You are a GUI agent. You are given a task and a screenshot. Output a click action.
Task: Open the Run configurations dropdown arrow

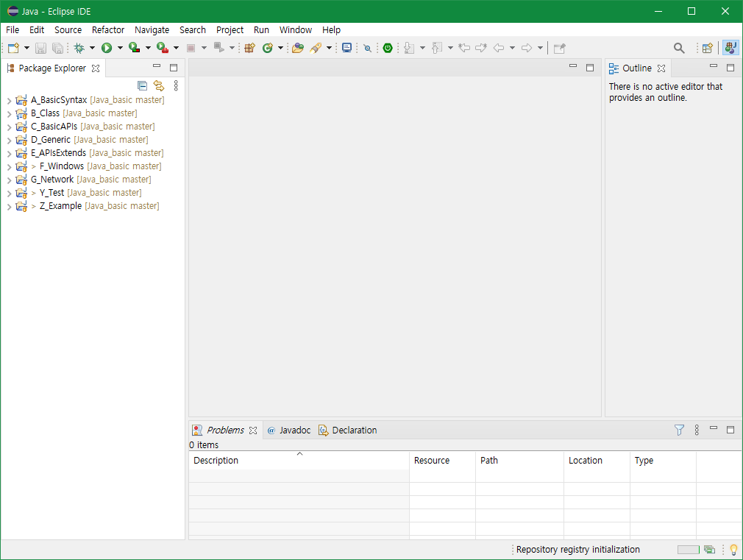pos(120,48)
